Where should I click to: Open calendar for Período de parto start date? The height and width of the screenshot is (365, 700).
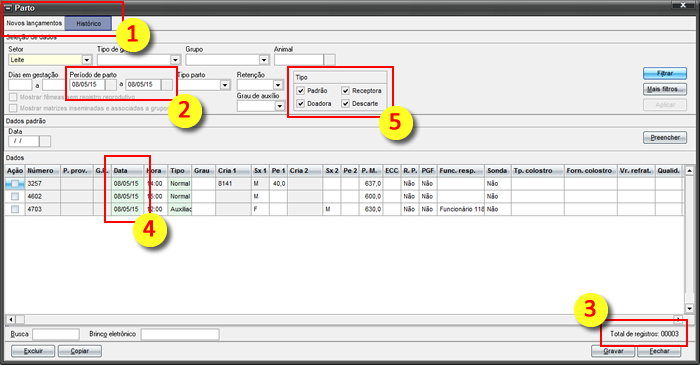point(111,85)
